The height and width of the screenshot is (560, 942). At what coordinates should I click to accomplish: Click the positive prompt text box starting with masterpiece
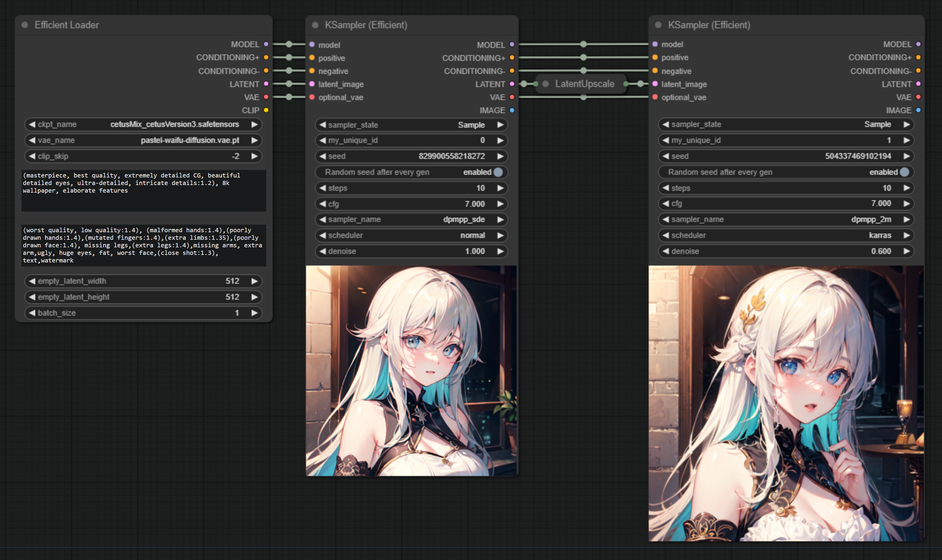click(143, 190)
